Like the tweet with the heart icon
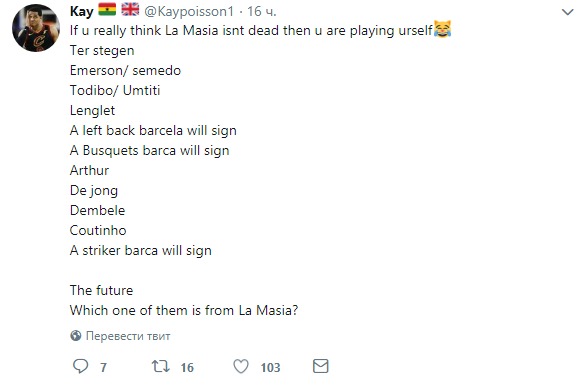587x392 pixels. [241, 366]
